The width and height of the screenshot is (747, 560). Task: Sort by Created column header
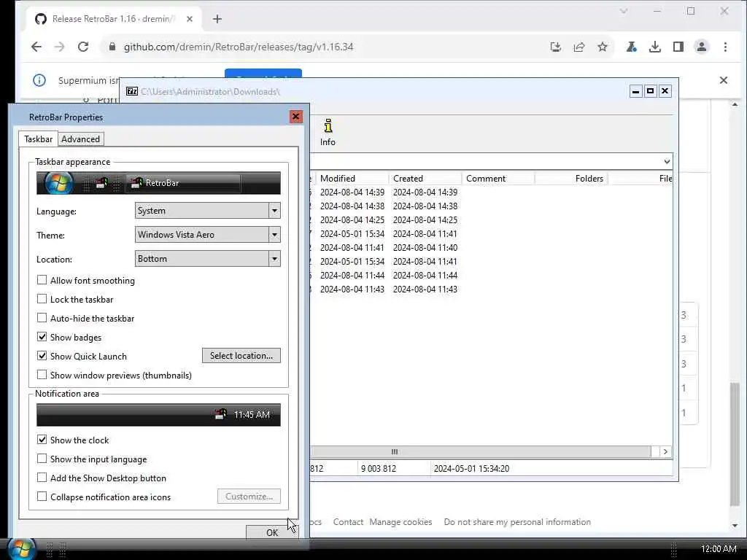click(x=425, y=179)
